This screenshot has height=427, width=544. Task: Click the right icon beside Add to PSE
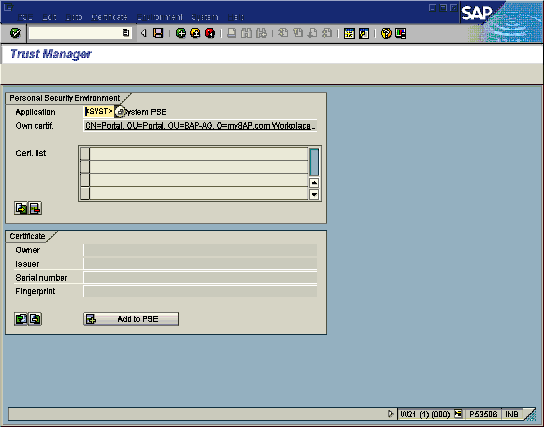tap(35, 319)
